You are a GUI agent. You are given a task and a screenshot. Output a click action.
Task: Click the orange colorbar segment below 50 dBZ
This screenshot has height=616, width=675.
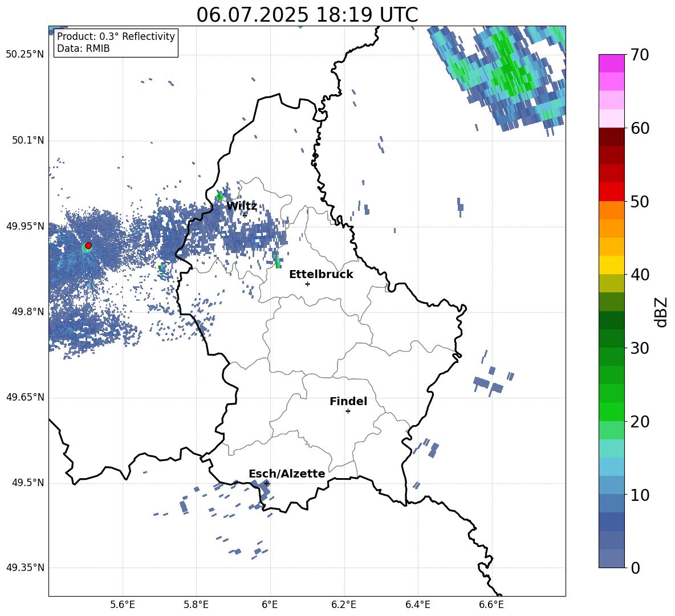[x=611, y=210]
